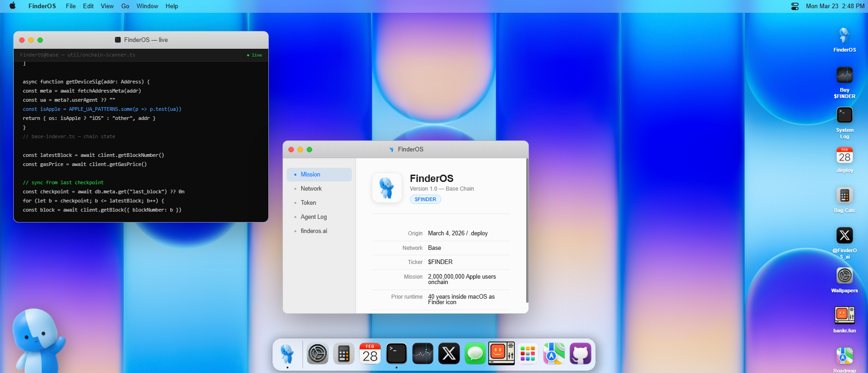Open the Window menu
This screenshot has width=868, height=373.
(147, 6)
